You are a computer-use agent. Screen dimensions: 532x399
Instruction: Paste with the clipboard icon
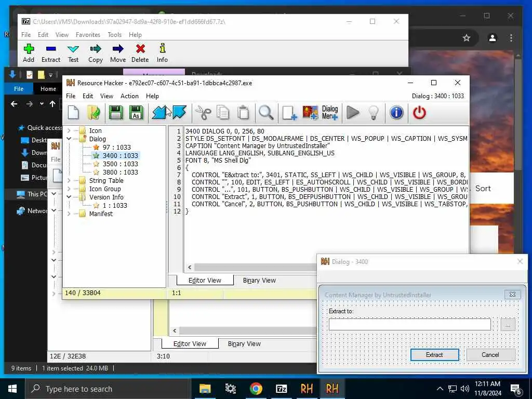pos(243,113)
